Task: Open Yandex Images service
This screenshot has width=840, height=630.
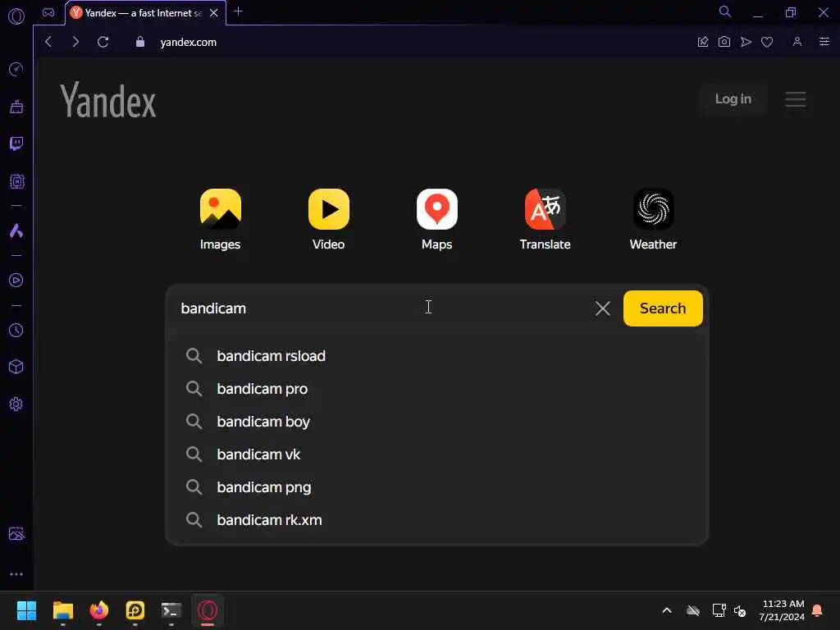Action: point(220,220)
